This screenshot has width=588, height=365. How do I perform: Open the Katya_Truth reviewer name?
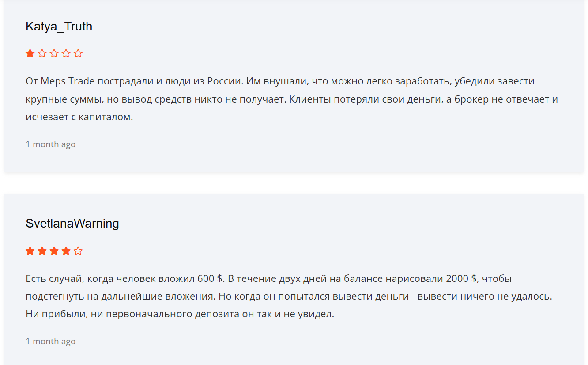click(59, 27)
